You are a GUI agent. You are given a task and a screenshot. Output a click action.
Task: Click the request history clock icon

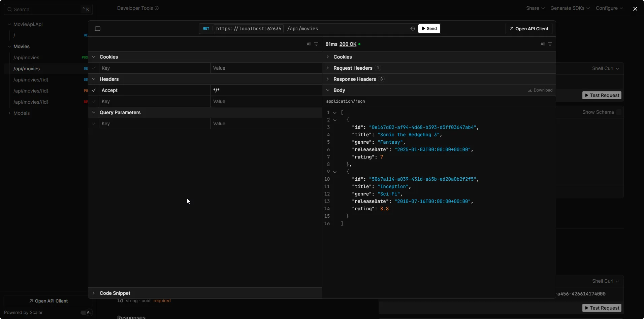[x=412, y=29]
